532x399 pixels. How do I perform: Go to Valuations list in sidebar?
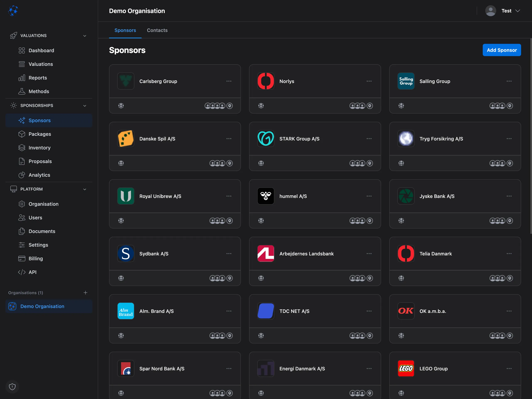coord(49,64)
